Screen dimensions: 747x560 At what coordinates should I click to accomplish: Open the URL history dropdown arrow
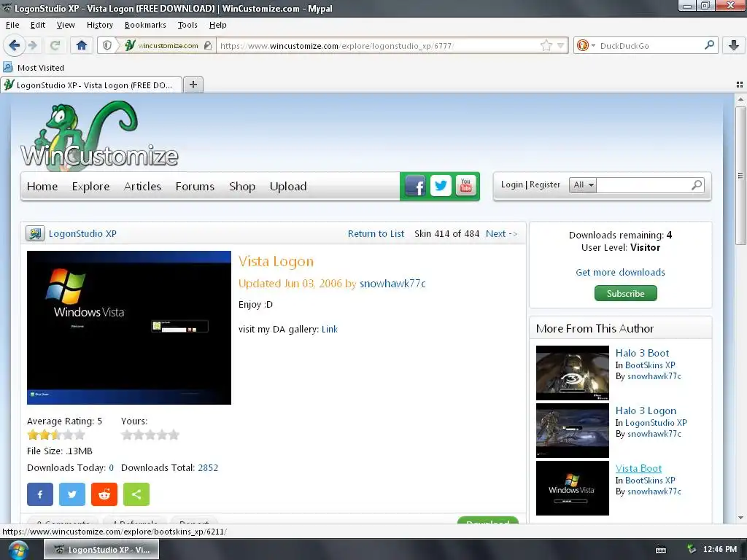[x=561, y=46]
